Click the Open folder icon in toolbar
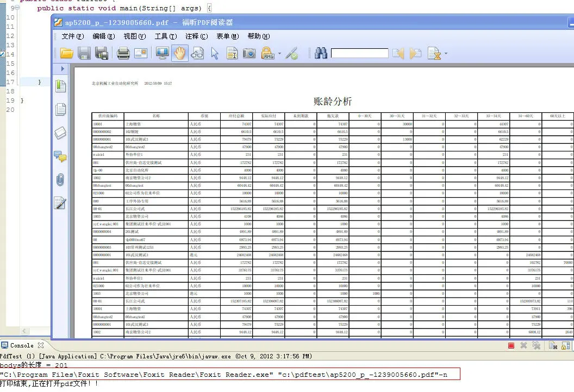 click(66, 53)
